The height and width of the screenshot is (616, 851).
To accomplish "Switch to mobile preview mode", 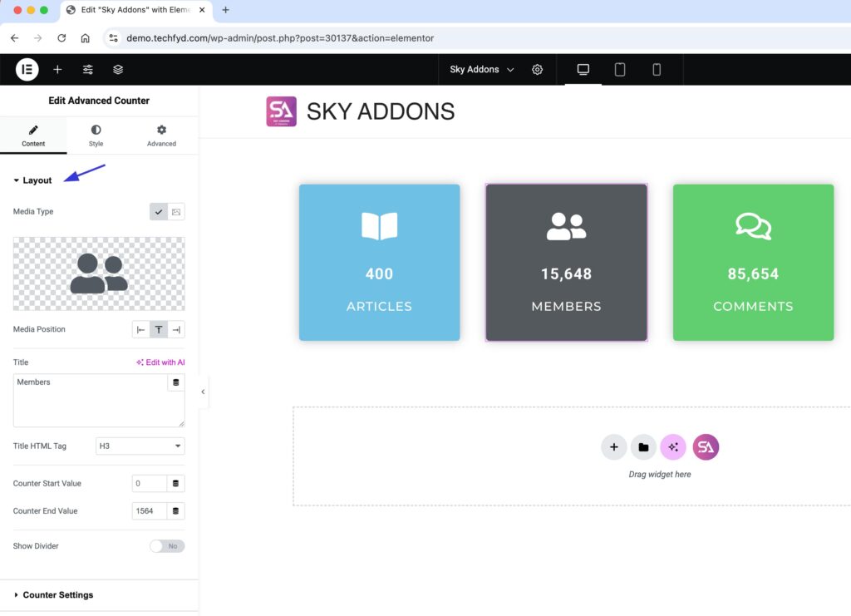I will pos(657,70).
